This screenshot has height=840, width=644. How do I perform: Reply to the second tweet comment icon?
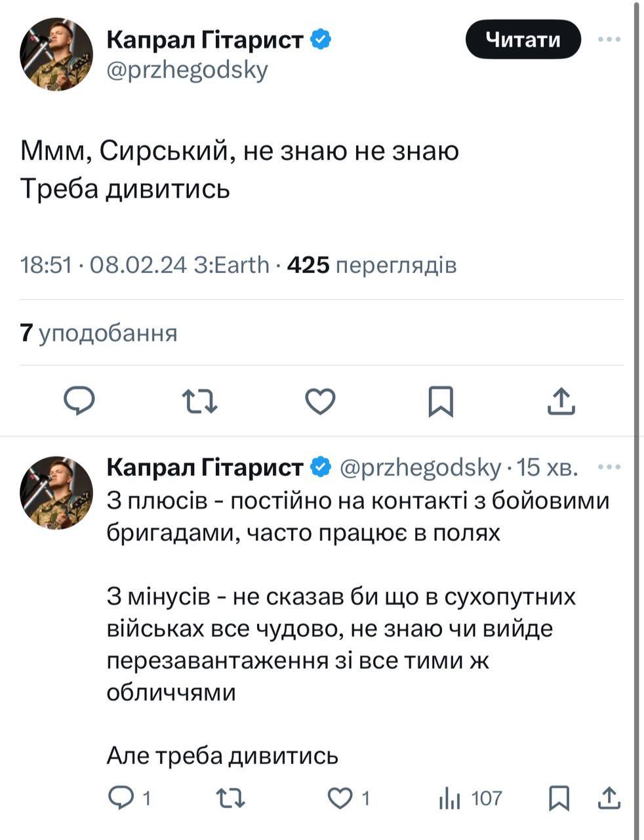pos(121,798)
